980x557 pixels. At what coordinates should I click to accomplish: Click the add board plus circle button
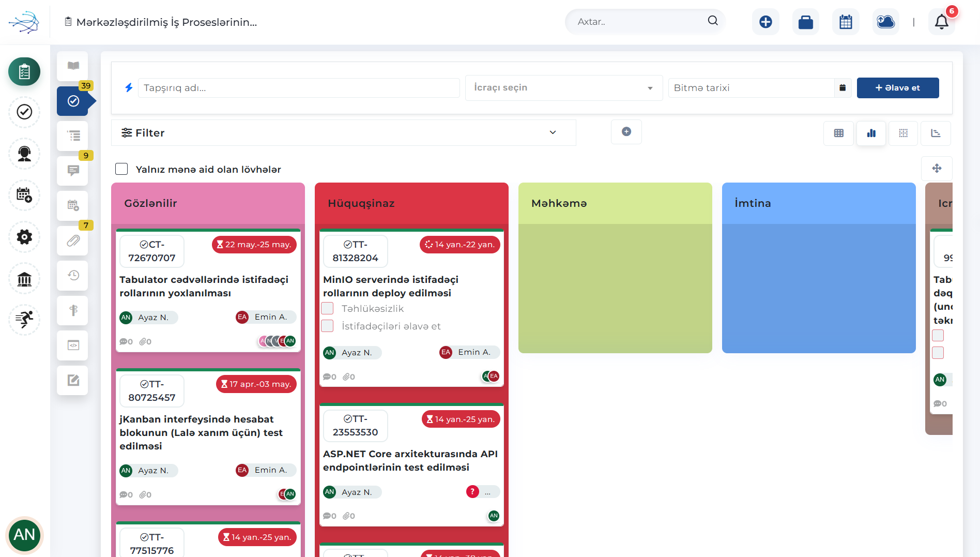[626, 132]
